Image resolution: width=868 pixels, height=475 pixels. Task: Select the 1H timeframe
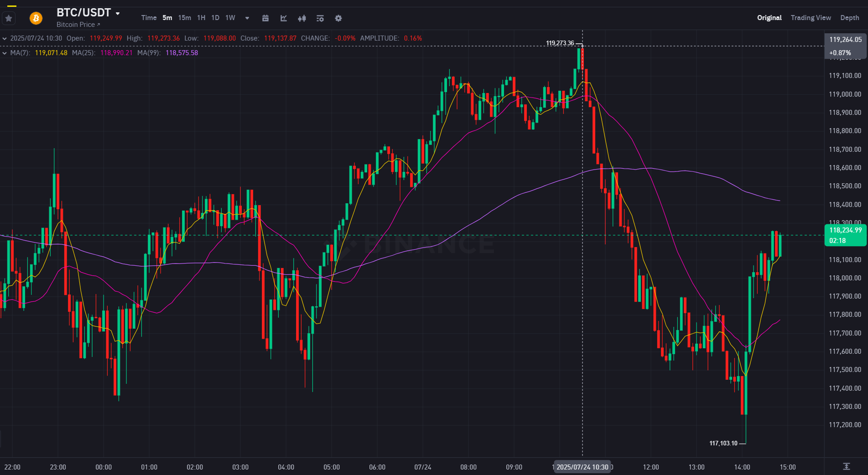[x=201, y=18]
